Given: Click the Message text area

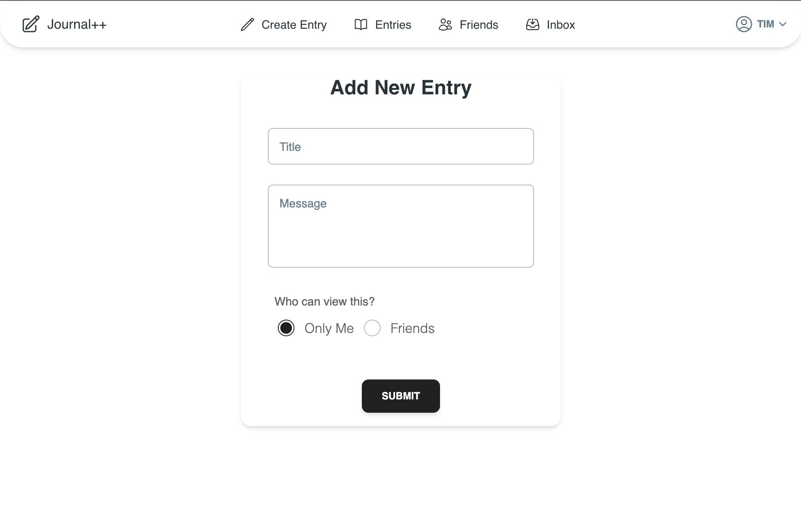Looking at the screenshot, I should (400, 226).
